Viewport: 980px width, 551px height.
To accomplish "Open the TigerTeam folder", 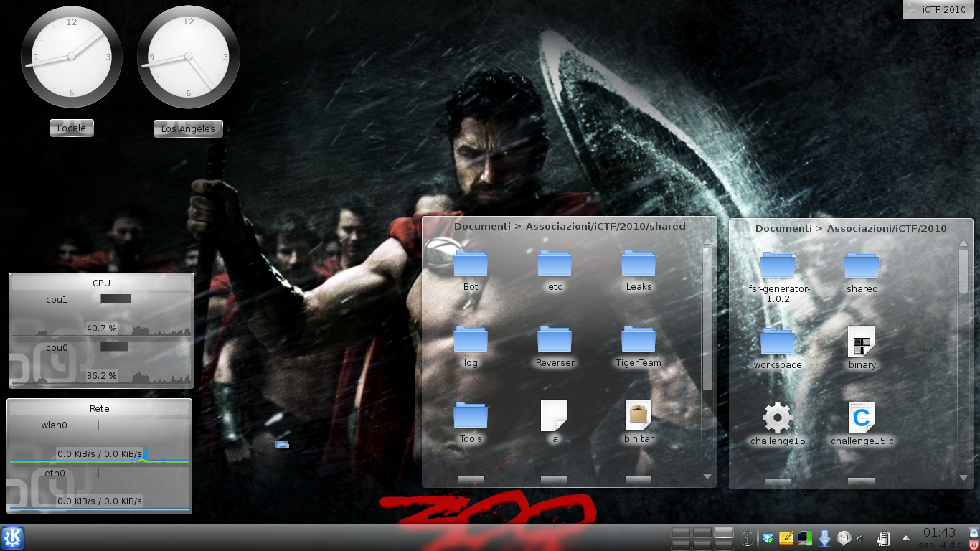I will pyautogui.click(x=638, y=346).
